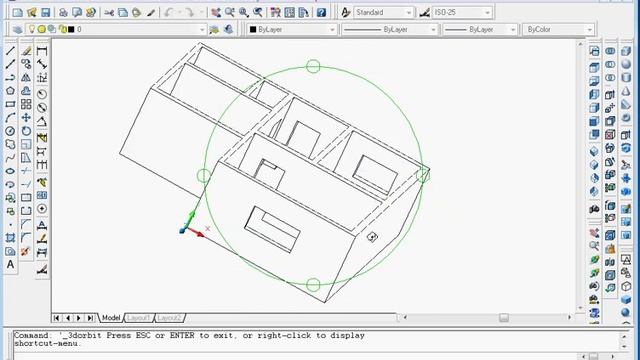Select the Multiline Text A tool
Screen dimensions: 640x360
[x=10, y=264]
